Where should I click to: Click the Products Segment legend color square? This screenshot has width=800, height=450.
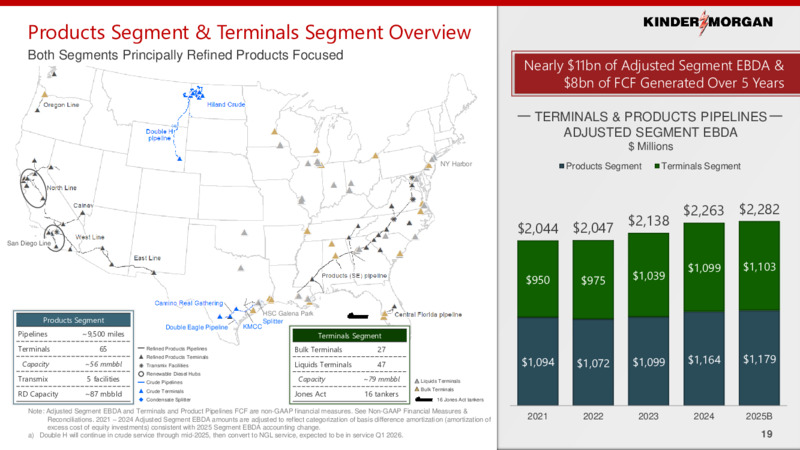click(x=561, y=166)
